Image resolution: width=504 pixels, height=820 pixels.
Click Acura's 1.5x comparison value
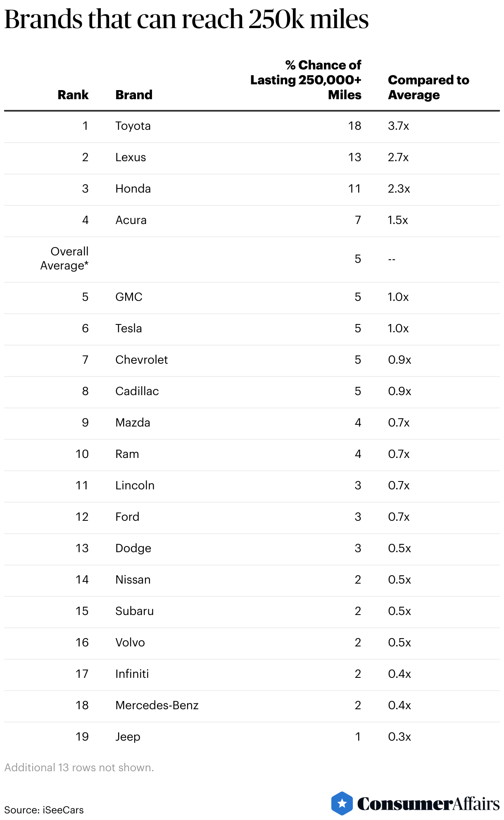[x=398, y=220]
